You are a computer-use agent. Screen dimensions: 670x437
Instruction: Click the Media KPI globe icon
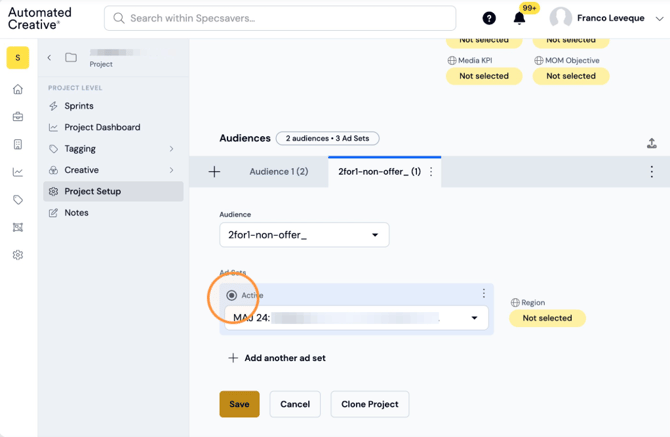[452, 61]
